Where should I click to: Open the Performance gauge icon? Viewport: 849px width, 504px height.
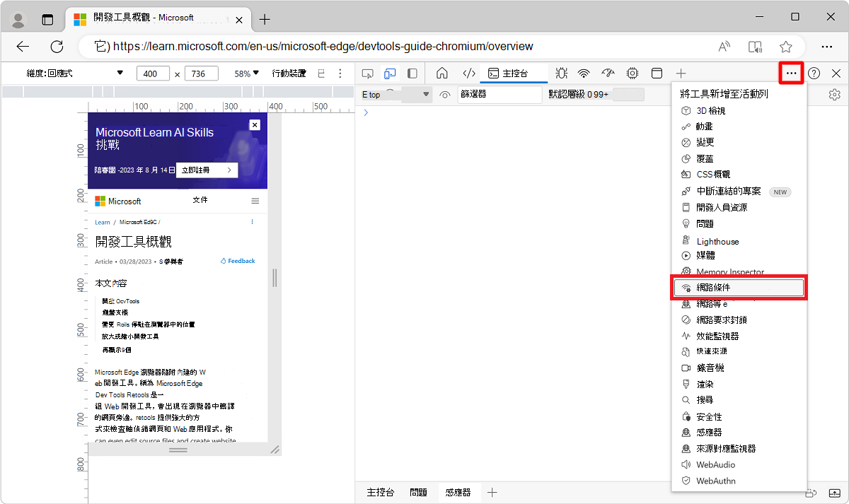tap(608, 73)
